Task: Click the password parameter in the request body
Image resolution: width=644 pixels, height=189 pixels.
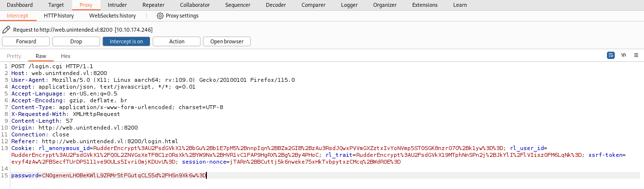Action: [x=24, y=175]
